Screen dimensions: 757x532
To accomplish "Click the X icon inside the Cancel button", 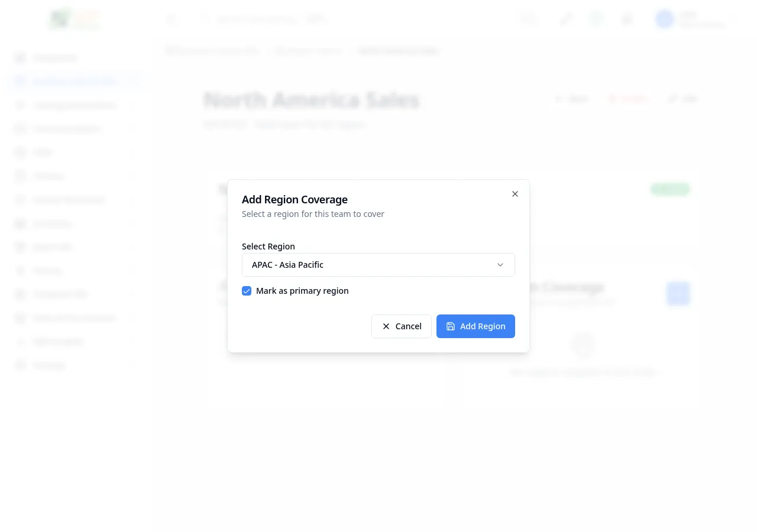I will click(386, 326).
